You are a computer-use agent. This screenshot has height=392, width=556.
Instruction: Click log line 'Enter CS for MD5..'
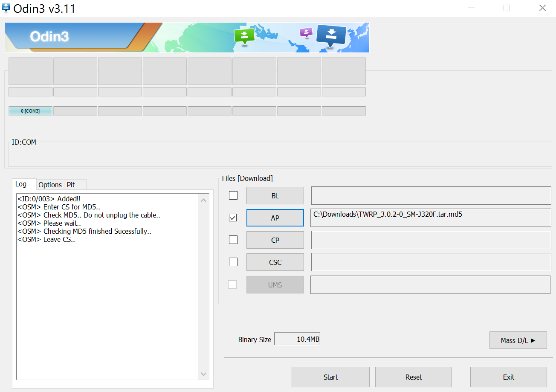(x=59, y=207)
